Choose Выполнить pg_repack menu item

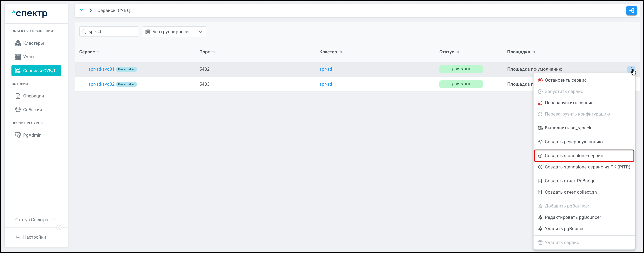pos(568,128)
